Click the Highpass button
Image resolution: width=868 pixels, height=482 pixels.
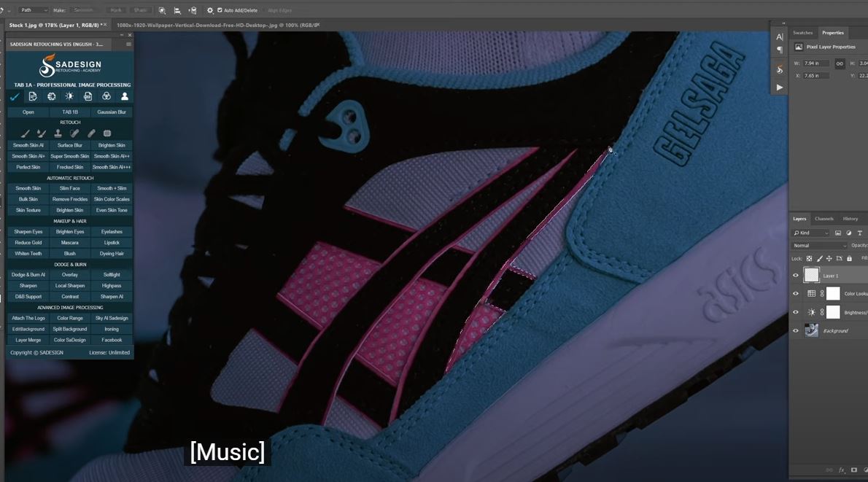pos(112,286)
